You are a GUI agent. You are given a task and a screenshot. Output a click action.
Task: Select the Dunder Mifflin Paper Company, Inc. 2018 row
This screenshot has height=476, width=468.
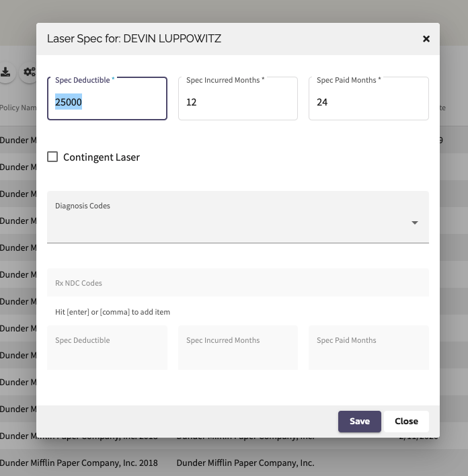click(234, 463)
